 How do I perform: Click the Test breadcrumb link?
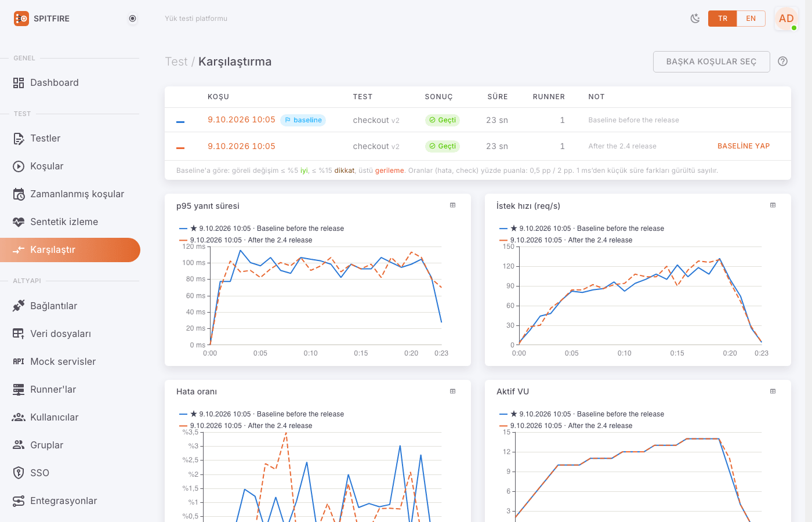click(176, 61)
